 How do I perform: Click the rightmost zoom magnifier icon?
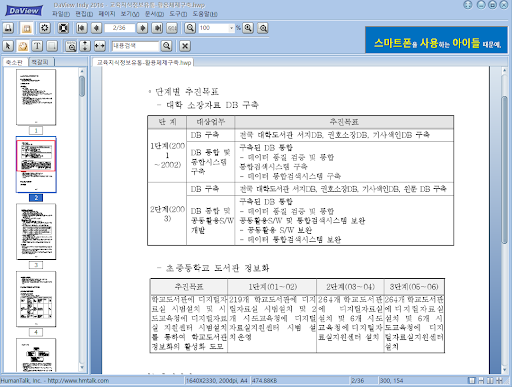[263, 28]
